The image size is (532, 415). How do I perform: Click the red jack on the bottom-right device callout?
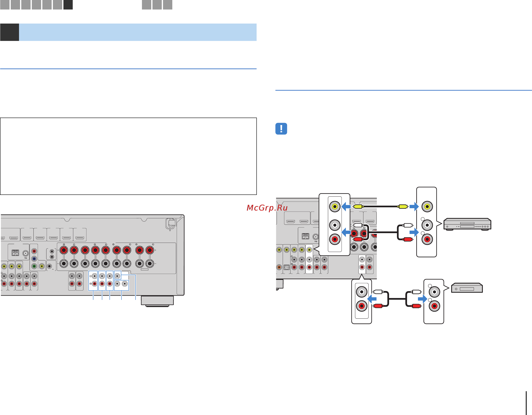coord(434,306)
